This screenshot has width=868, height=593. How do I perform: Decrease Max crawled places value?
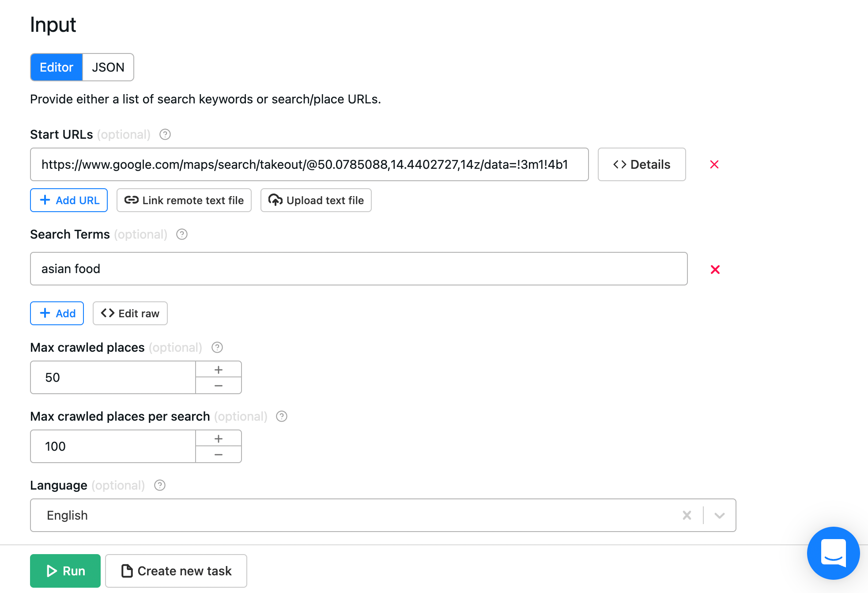click(x=219, y=386)
